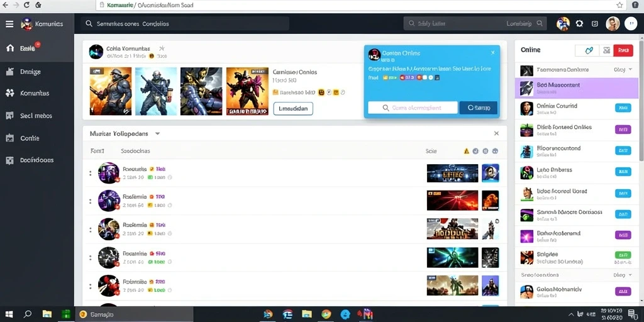Click the search field in the blue popup
Screen dimensions: 644x322
pyautogui.click(x=413, y=108)
